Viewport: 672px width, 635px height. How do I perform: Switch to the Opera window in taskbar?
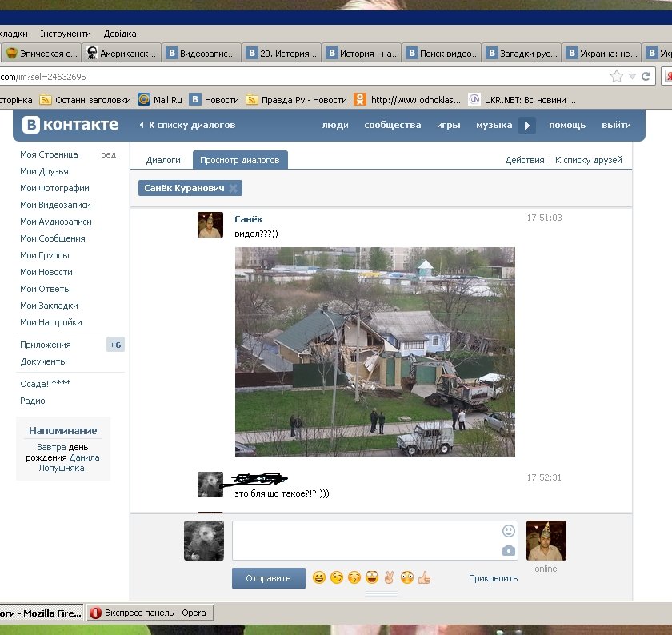pos(149,613)
